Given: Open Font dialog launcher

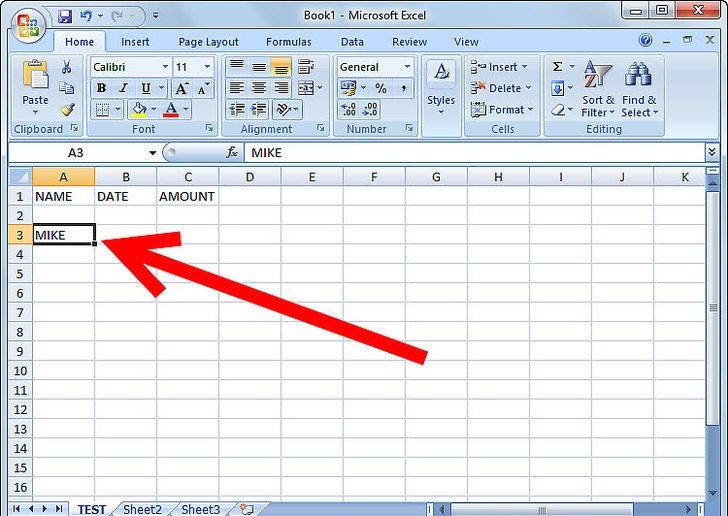Looking at the screenshot, I should (209, 128).
